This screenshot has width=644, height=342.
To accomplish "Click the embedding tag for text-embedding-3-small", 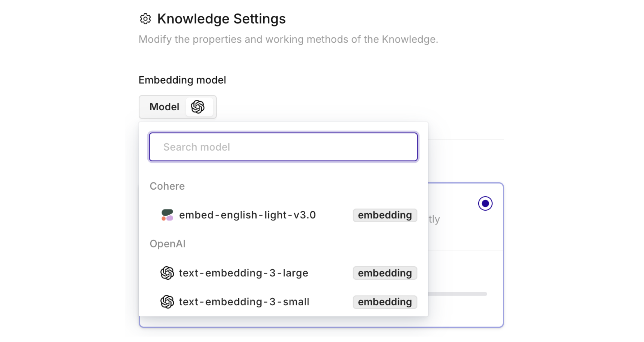I will (x=384, y=302).
